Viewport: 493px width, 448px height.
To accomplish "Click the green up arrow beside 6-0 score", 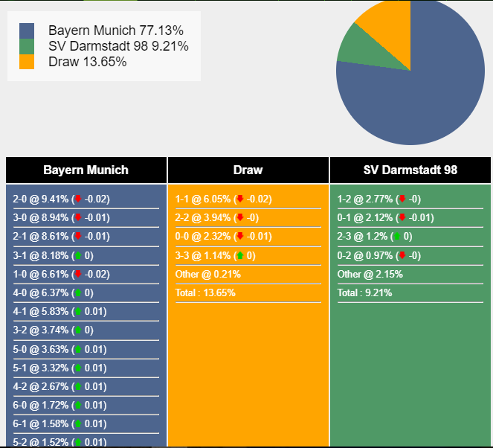I will coord(78,405).
